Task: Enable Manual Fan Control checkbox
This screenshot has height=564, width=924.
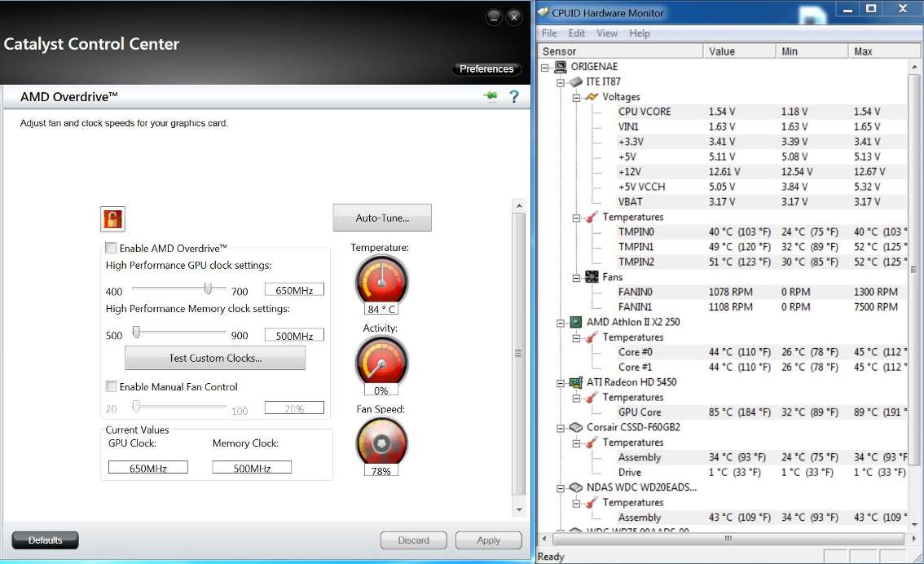Action: [111, 386]
